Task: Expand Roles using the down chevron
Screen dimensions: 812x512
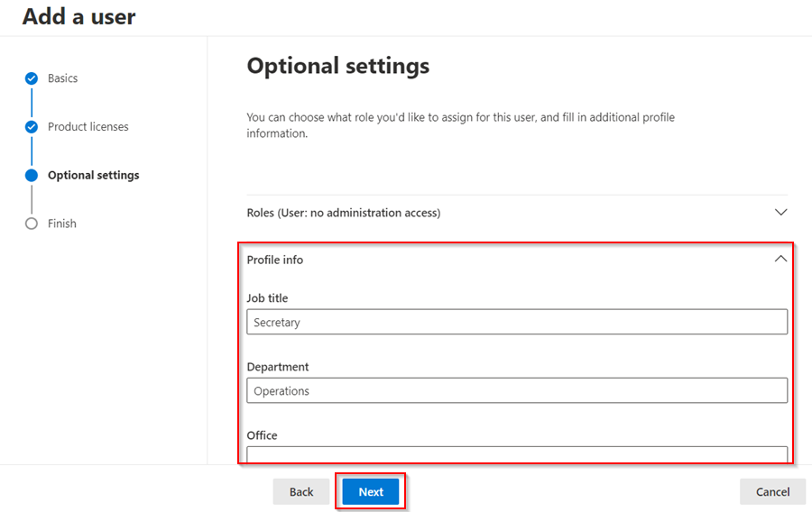Action: click(781, 212)
